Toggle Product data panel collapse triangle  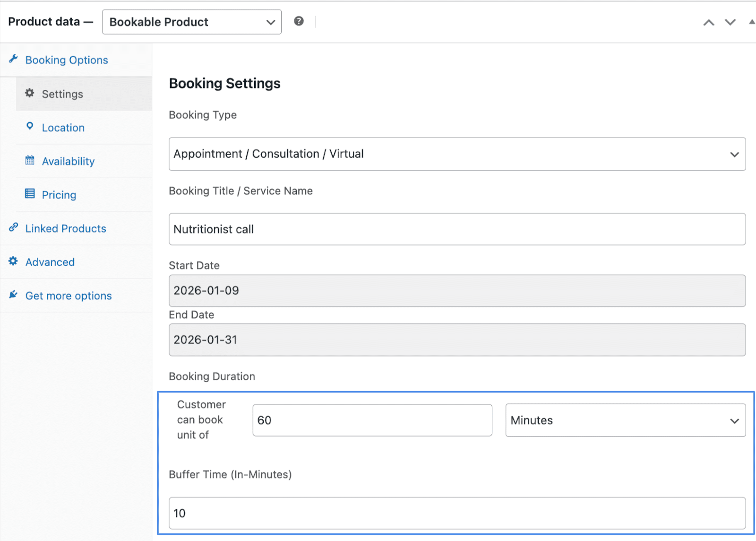pos(752,22)
